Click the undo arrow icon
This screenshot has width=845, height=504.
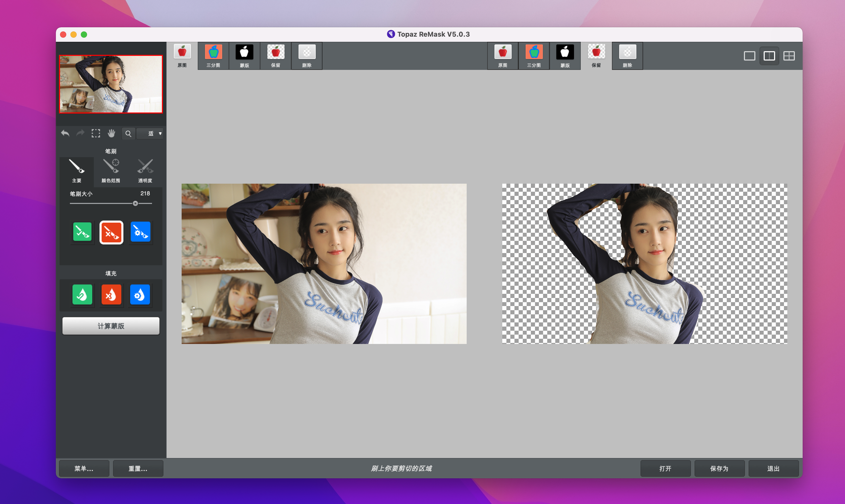(65, 134)
